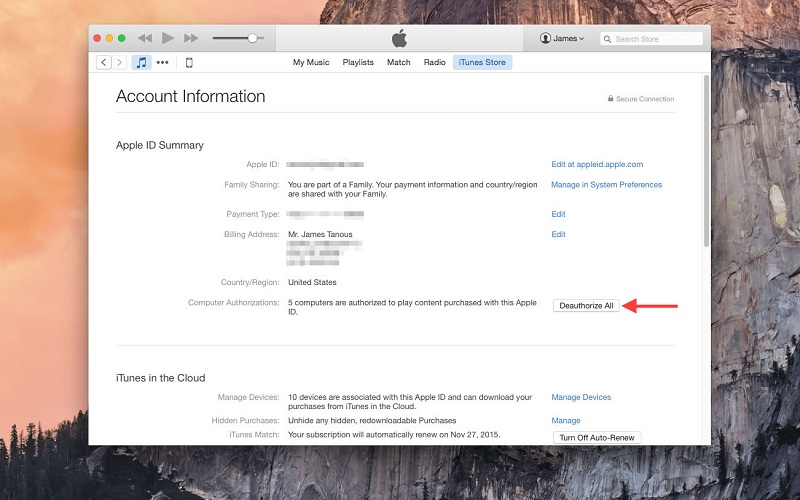Click the Family Sharing description text
Image resolution: width=800 pixels, height=500 pixels.
pyautogui.click(x=412, y=189)
